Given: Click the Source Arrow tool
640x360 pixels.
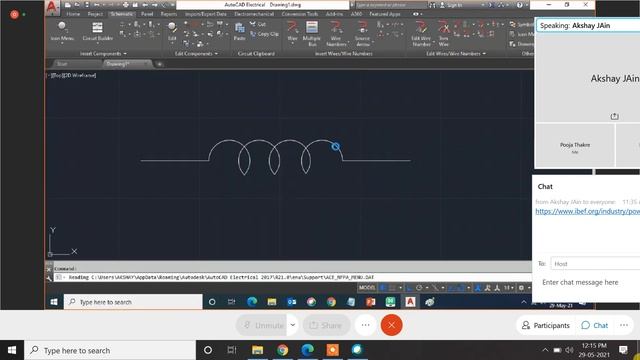Looking at the screenshot, I should point(362,33).
